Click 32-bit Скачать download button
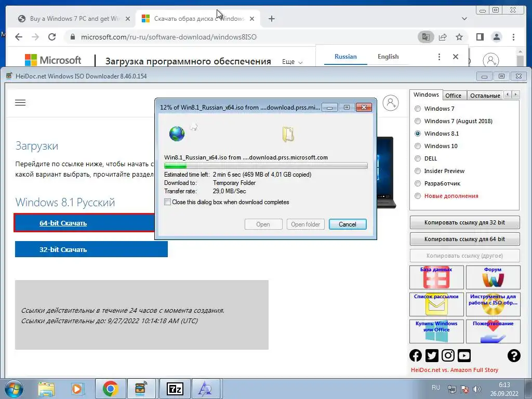 (91, 249)
